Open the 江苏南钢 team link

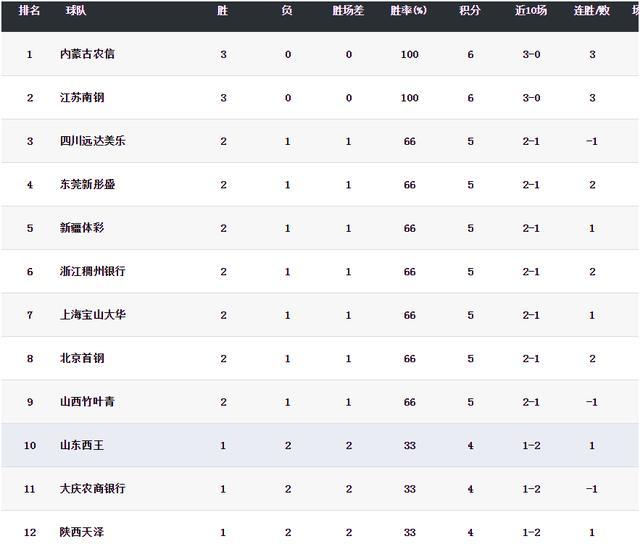point(82,98)
